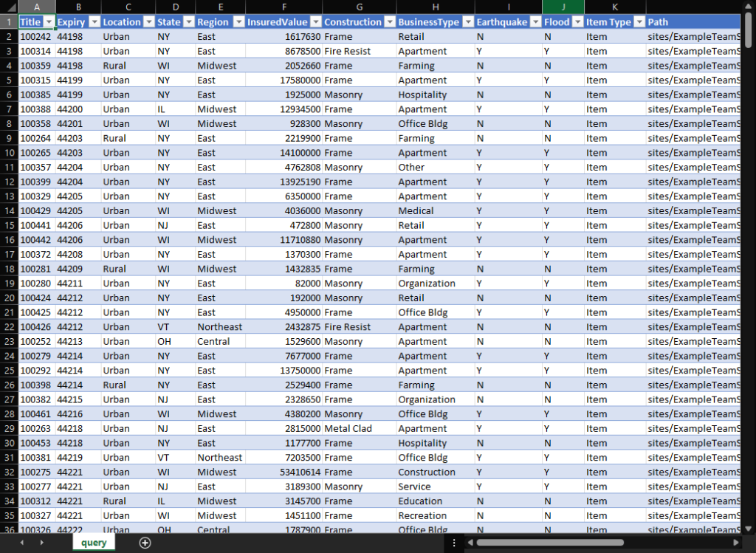The image size is (756, 553).
Task: Click the Title cell 100461
Action: pos(37,414)
